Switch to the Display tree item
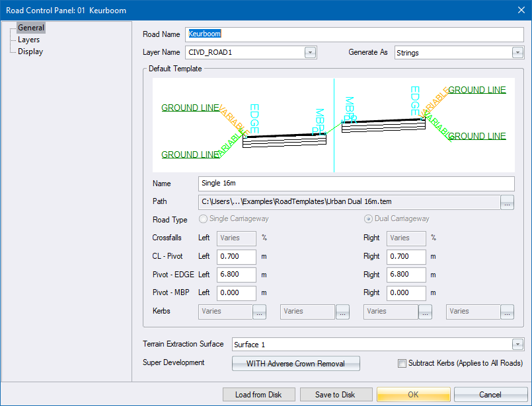This screenshot has width=532, height=406. [30, 51]
